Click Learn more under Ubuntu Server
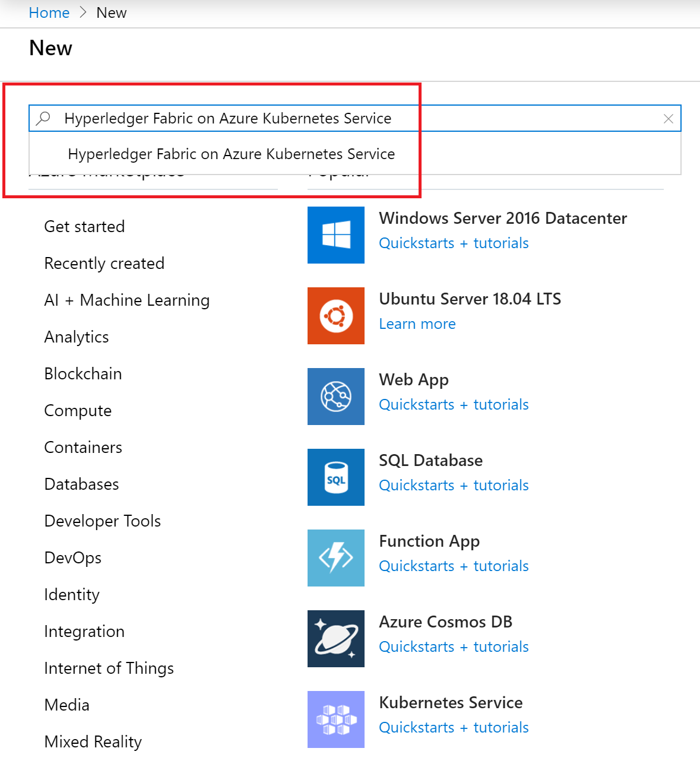 pyautogui.click(x=417, y=324)
